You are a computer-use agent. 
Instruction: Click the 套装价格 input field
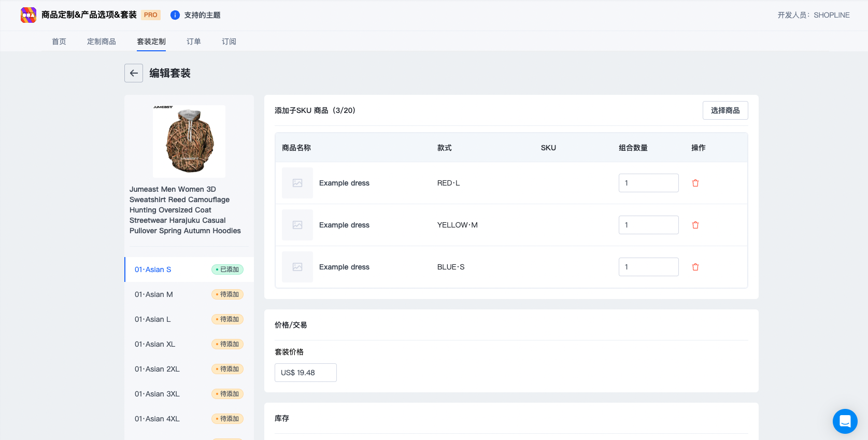coord(305,373)
